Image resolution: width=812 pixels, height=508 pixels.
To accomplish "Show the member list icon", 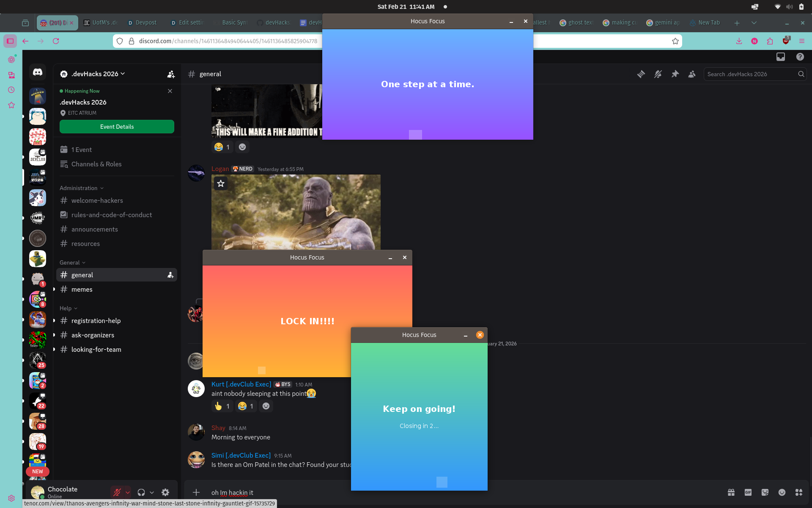I will [x=692, y=74].
